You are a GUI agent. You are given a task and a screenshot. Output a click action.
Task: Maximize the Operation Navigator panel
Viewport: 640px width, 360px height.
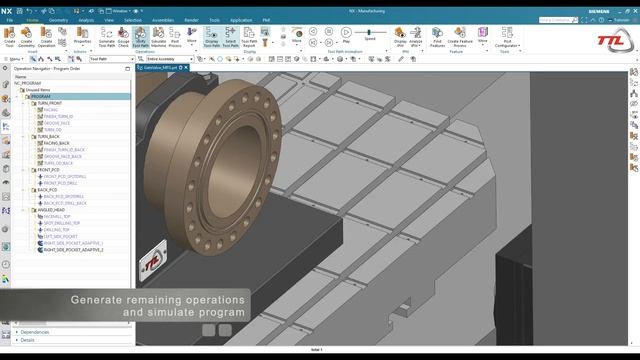127,69
